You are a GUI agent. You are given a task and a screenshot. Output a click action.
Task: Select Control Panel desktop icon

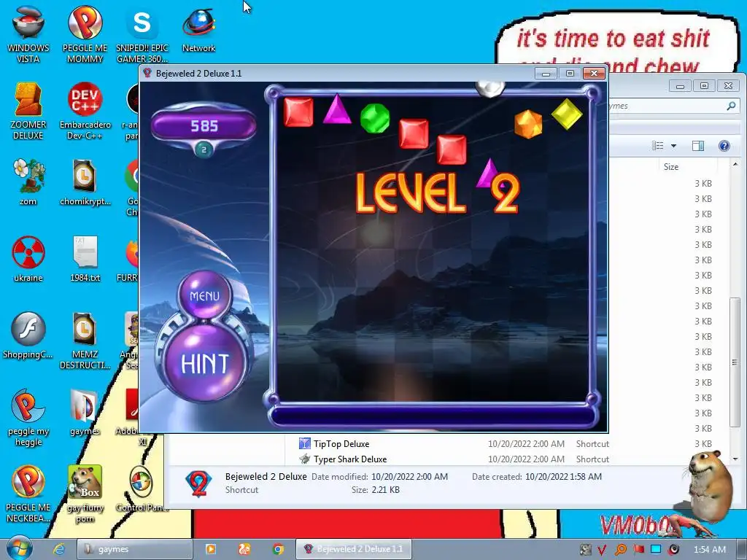click(x=142, y=489)
